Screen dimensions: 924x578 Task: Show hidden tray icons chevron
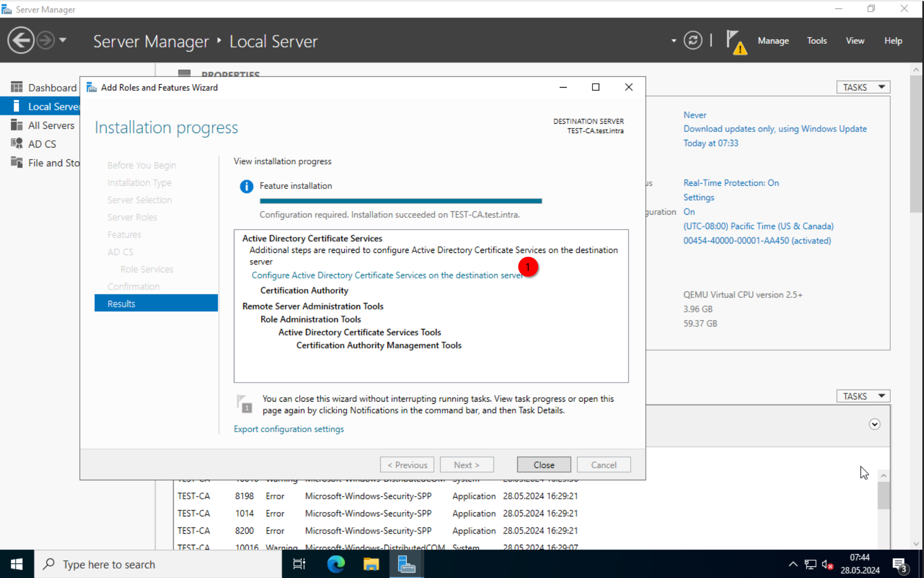(x=793, y=564)
